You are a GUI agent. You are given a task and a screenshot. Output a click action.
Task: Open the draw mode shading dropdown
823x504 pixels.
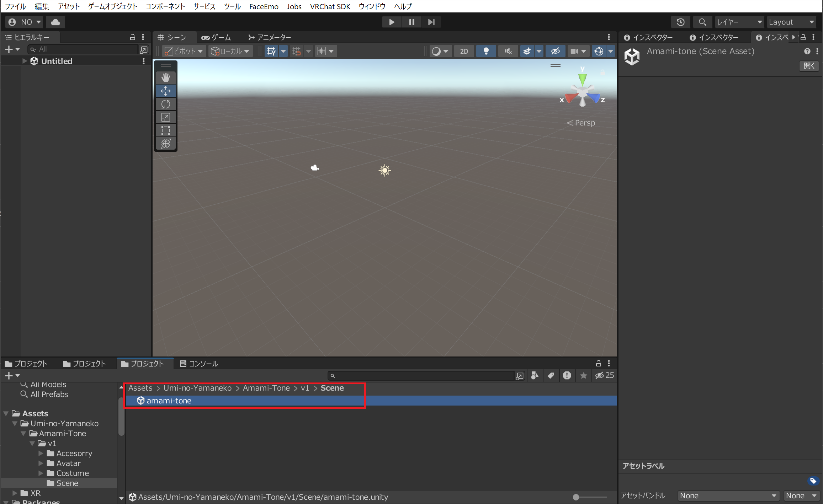[x=440, y=51]
